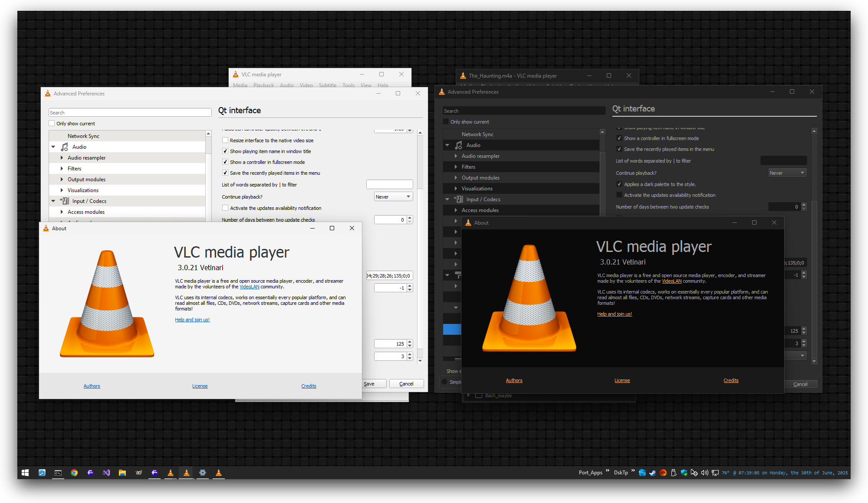Open Tools menu in light VLC window

349,85
